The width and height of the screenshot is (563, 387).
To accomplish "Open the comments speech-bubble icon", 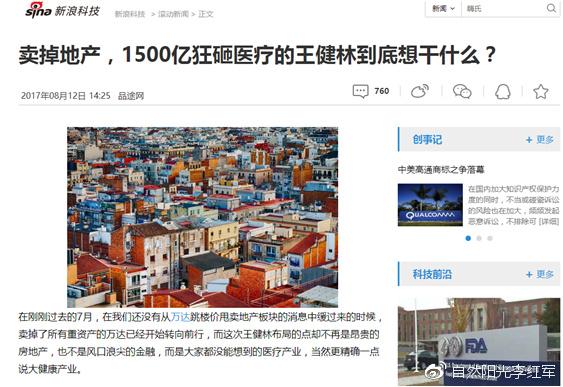I will [360, 91].
